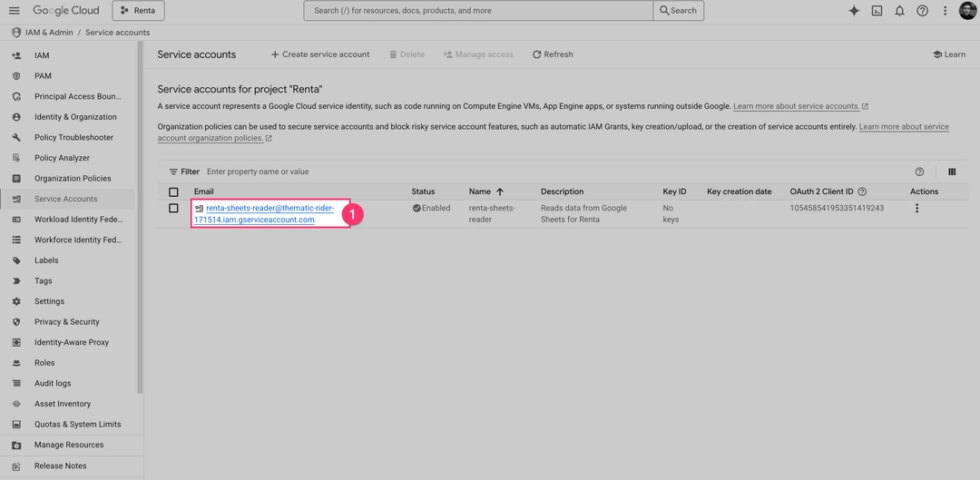Open the Renta project selector

(138, 11)
